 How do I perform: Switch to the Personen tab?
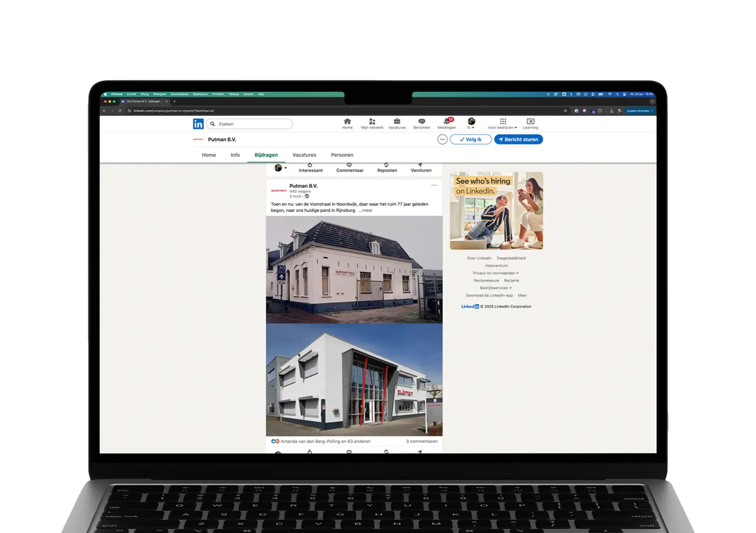(x=342, y=155)
